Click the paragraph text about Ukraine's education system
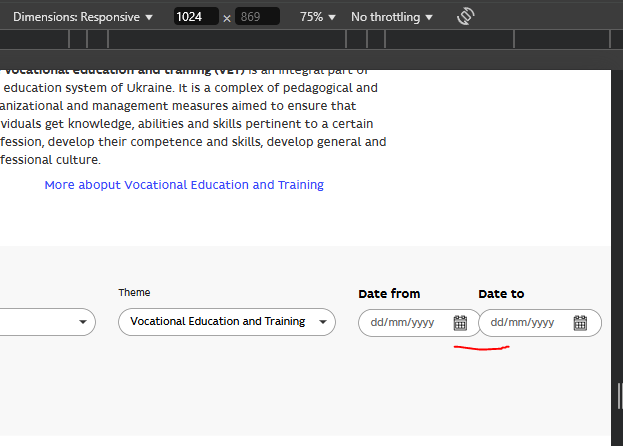623x446 pixels. [x=190, y=123]
